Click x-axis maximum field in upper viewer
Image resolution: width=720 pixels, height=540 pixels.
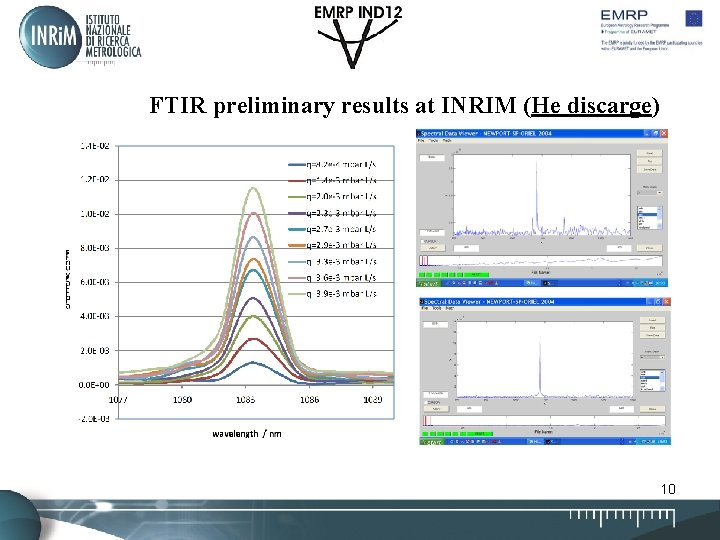tap(619, 248)
